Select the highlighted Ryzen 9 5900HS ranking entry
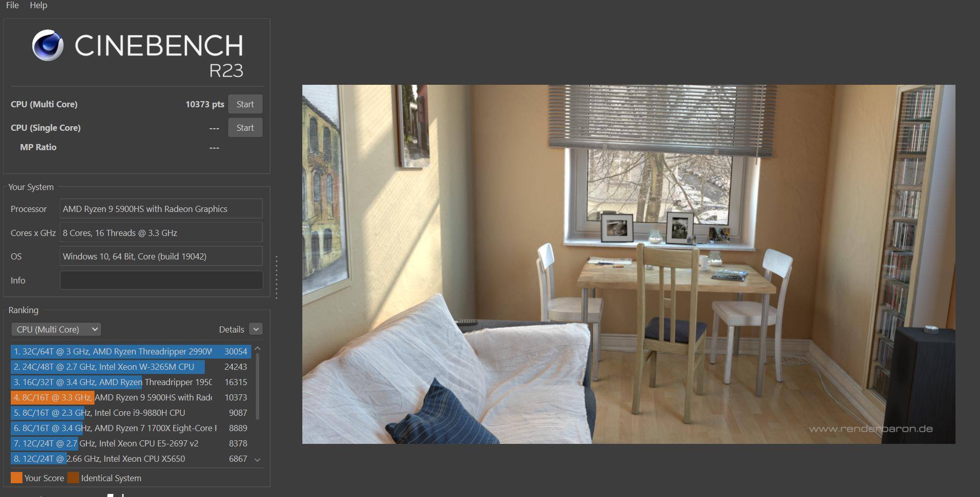980x497 pixels. (x=112, y=397)
